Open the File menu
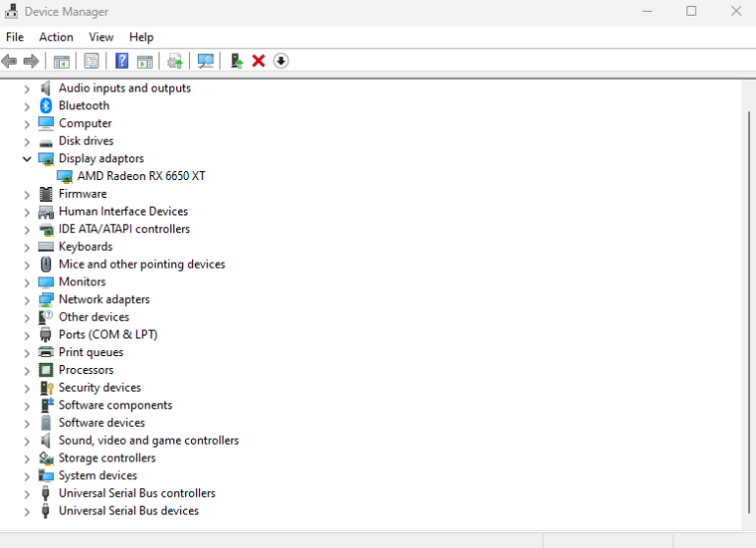Image resolution: width=756 pixels, height=548 pixels. click(x=15, y=37)
